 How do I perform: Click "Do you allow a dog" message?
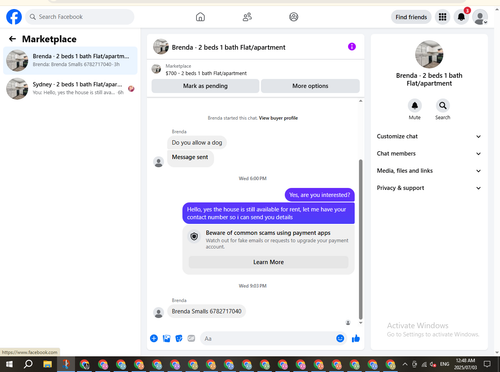197,143
